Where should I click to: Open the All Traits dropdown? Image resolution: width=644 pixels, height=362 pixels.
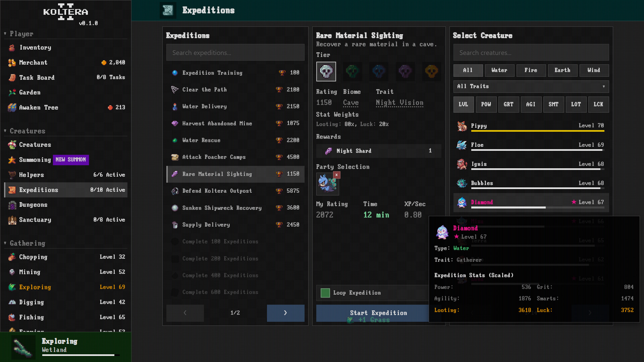531,86
